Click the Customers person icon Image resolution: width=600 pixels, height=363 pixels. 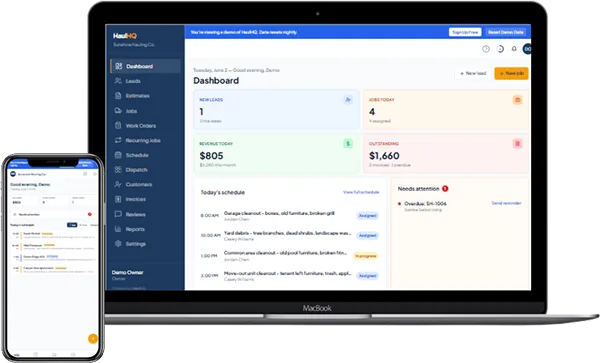(118, 184)
